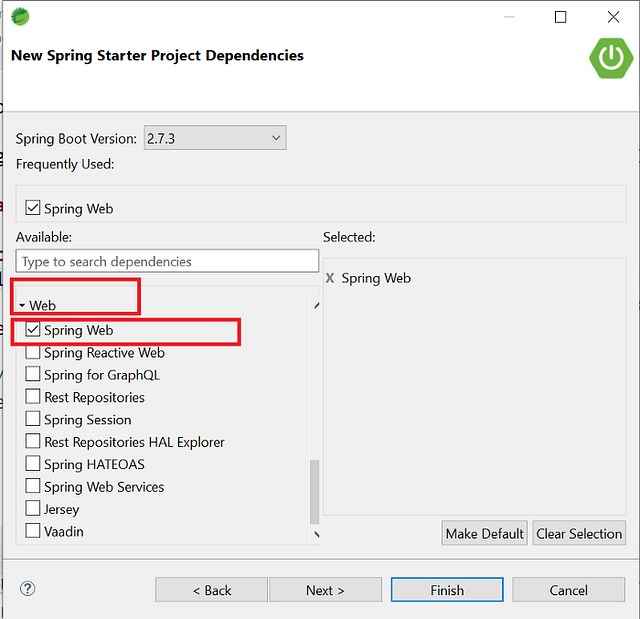Select the Spring HATEOAS checkbox
The image size is (640, 619).
33,464
